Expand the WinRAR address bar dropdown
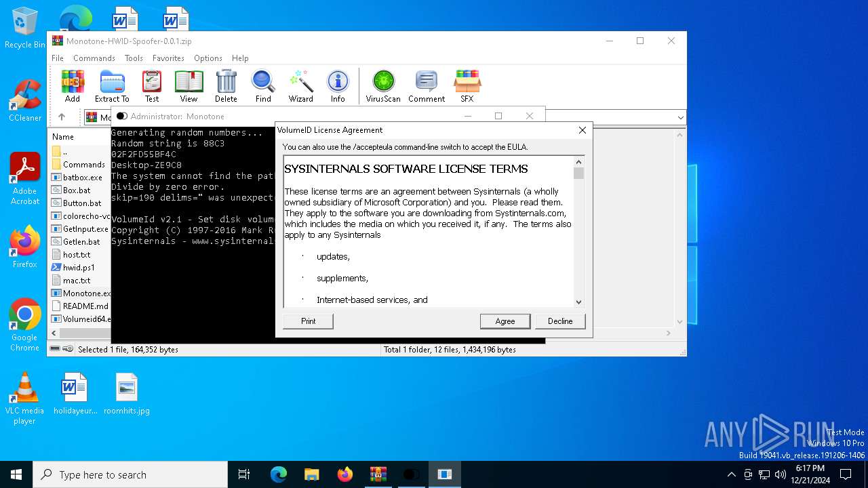Image resolution: width=868 pixels, height=488 pixels. 680,118
